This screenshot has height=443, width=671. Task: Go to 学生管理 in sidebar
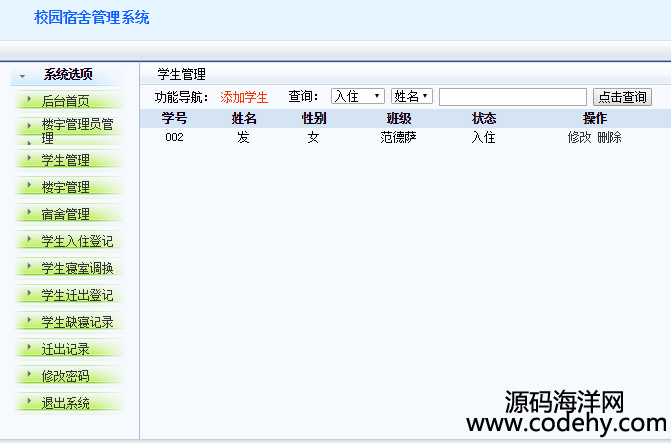pyautogui.click(x=65, y=160)
